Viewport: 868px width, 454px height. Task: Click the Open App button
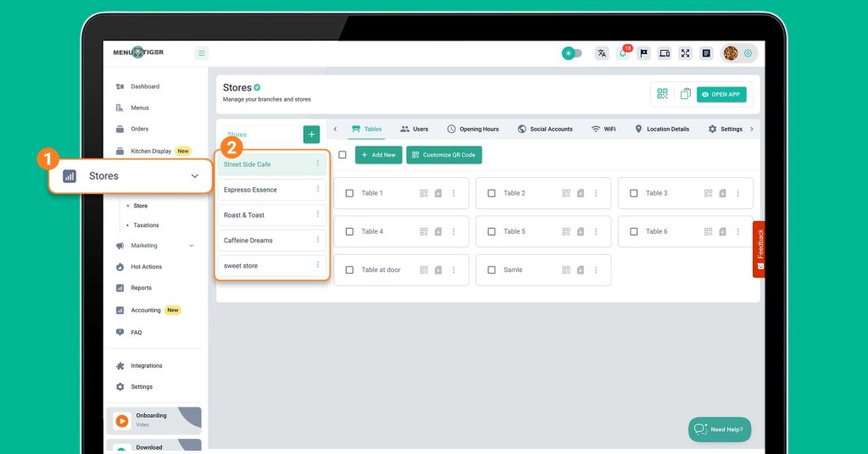point(721,94)
